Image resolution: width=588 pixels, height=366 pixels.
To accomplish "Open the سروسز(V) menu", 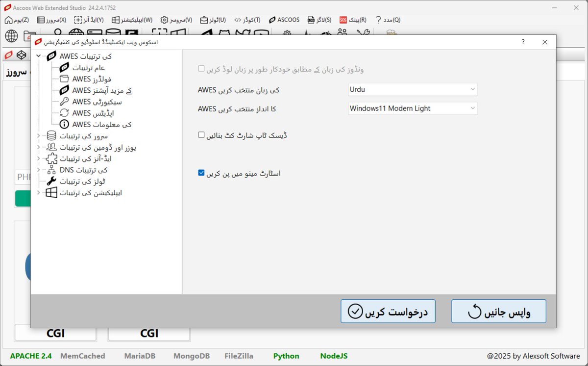I will tap(176, 20).
